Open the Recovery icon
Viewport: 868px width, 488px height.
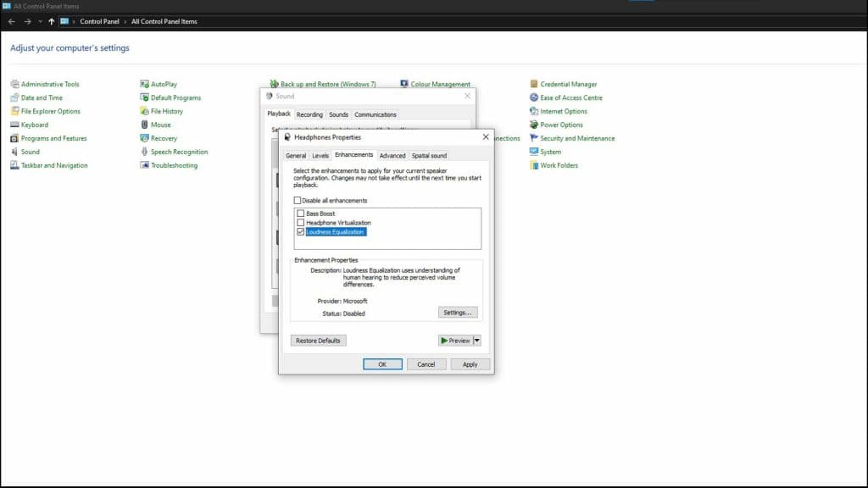point(144,138)
